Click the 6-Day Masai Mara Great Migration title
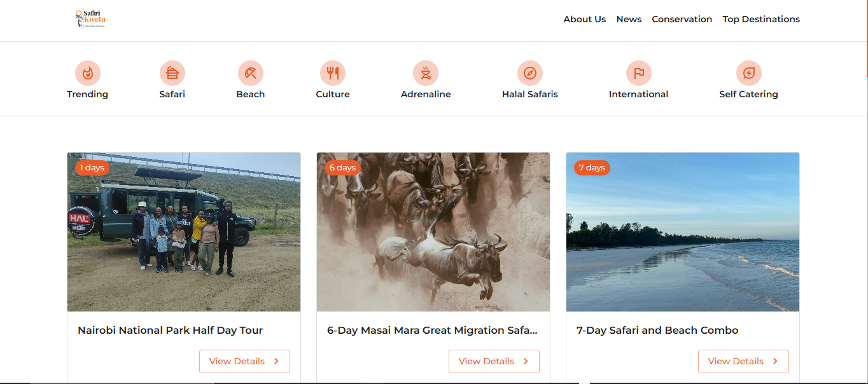Viewport: 868px width, 384px height. [433, 331]
